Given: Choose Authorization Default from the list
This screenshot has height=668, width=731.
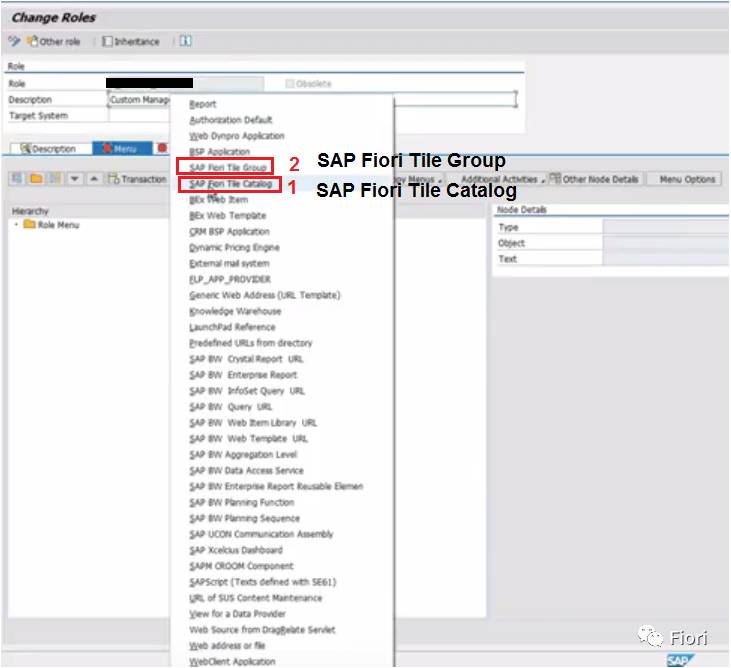Looking at the screenshot, I should tap(231, 120).
